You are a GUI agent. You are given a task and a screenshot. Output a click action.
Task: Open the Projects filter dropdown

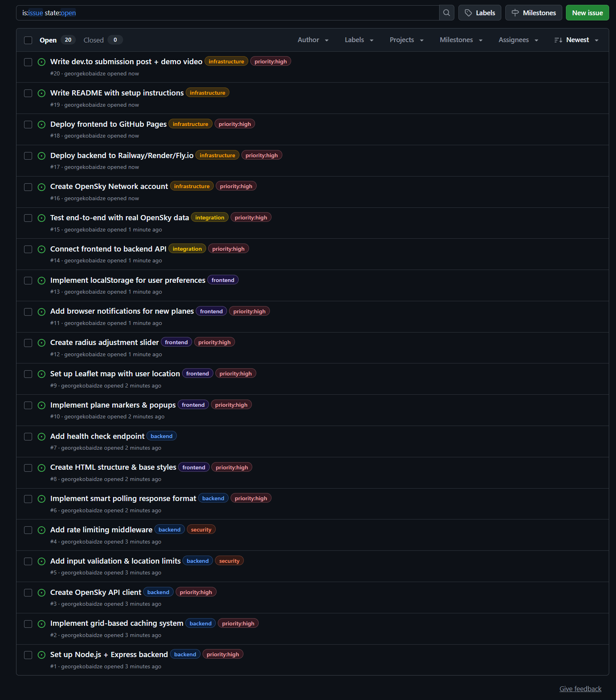[407, 40]
